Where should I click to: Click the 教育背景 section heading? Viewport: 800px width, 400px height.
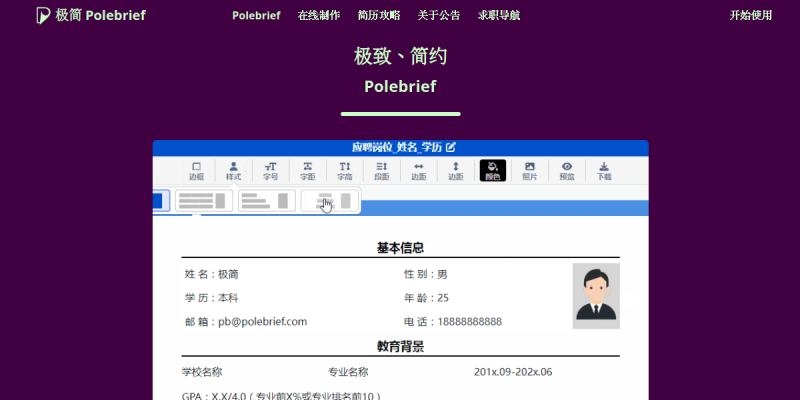coord(401,347)
